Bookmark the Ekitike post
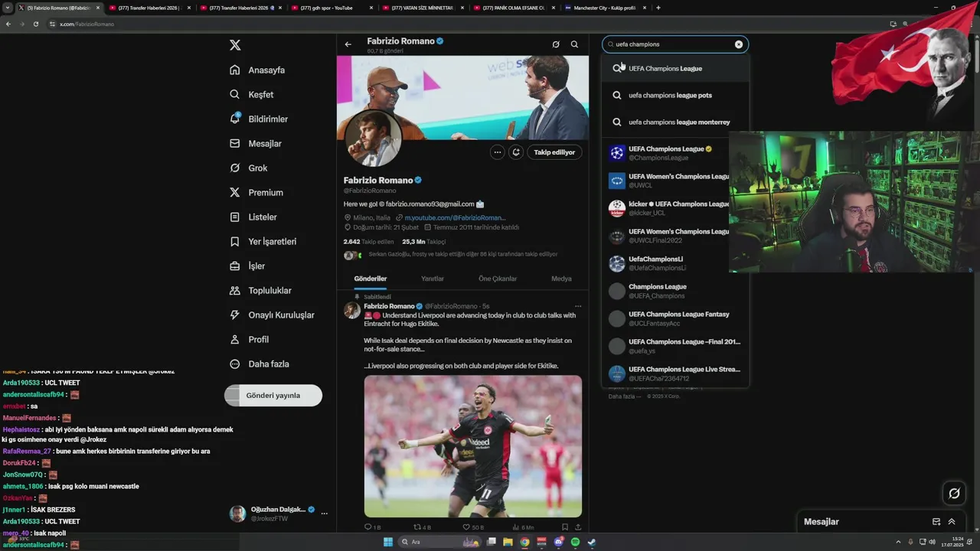This screenshot has height=551, width=980. coord(565,527)
